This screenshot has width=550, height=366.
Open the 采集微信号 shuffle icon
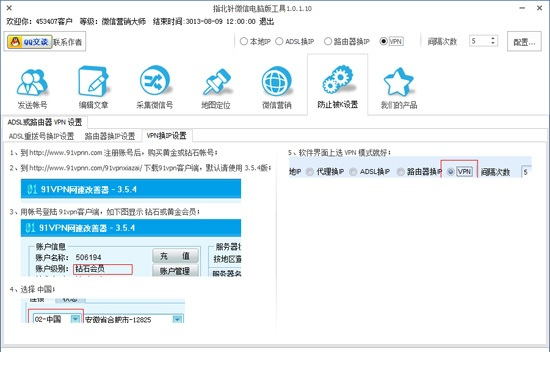(155, 82)
